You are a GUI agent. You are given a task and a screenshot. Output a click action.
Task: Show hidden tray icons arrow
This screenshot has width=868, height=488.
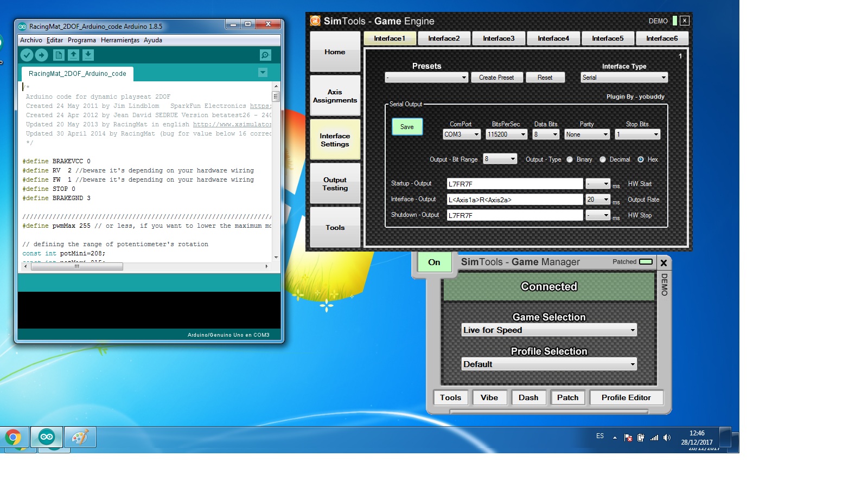pyautogui.click(x=615, y=438)
